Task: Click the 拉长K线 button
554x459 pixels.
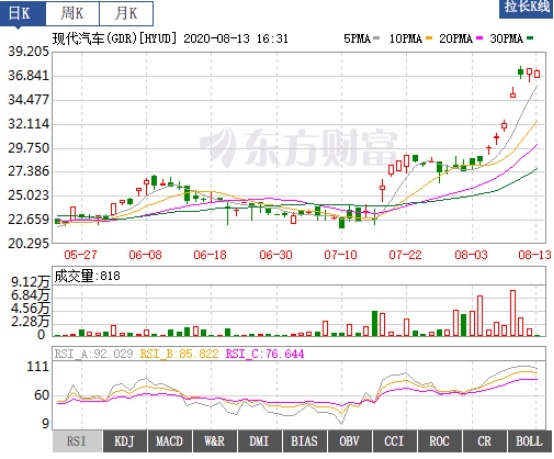Action: [526, 8]
